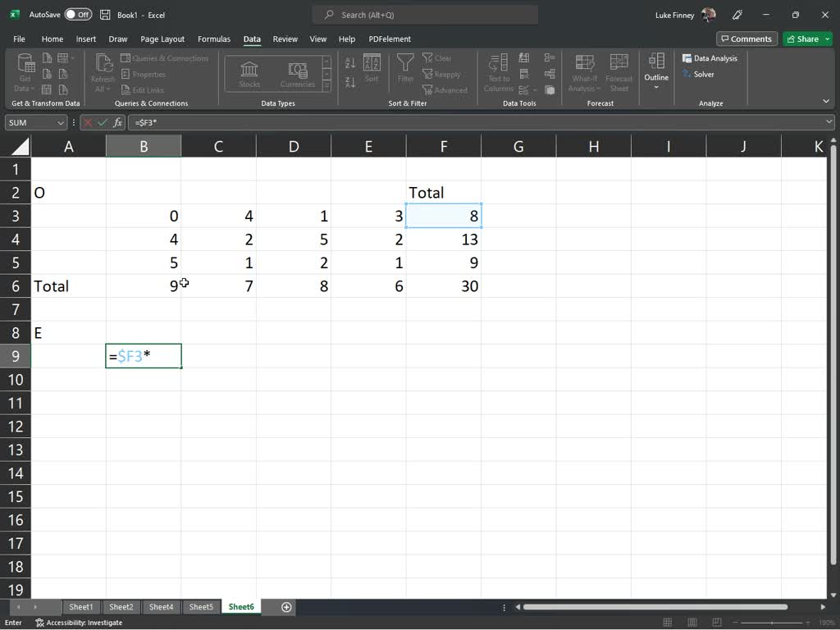Open the Solver tool
This screenshot has width=840, height=630.
point(687,75)
